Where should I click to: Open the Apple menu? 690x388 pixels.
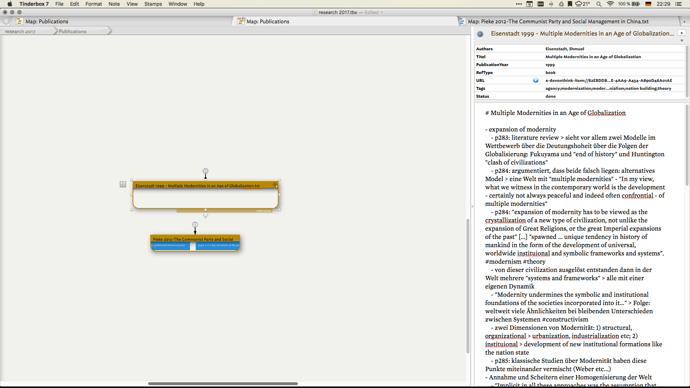coord(10,4)
